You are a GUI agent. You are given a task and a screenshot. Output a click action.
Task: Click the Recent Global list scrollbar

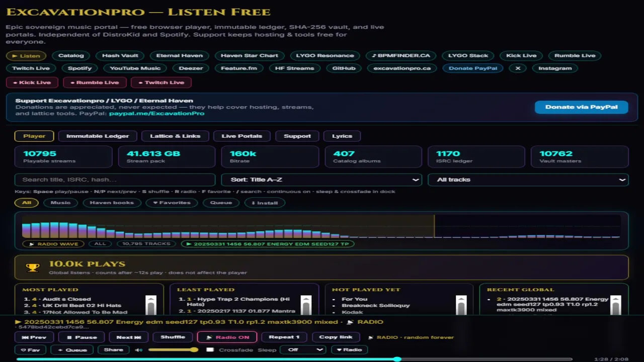coord(616,305)
